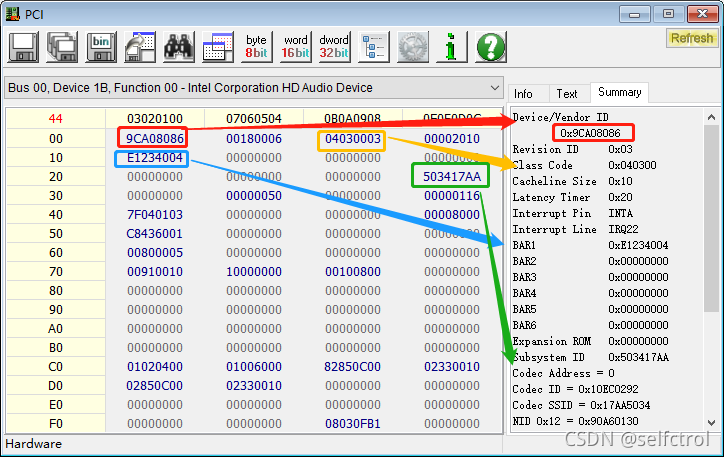
Task: Click the Latency Timer summary line
Action: click(573, 198)
